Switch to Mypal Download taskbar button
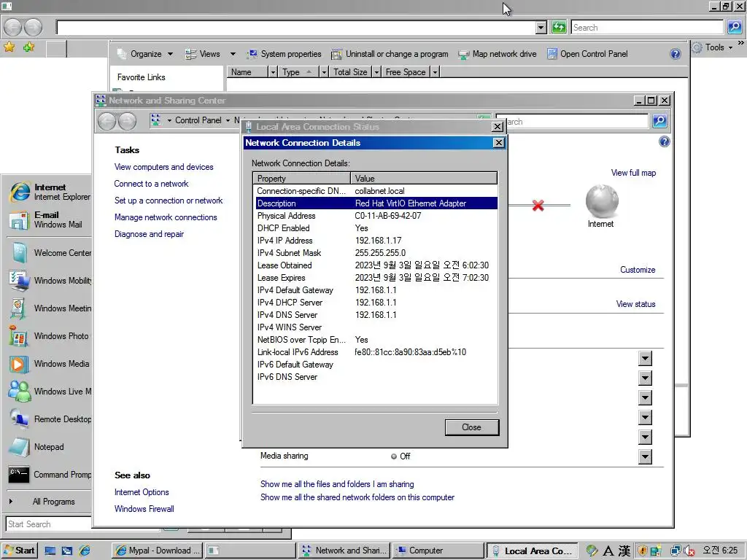The image size is (747, 560). point(158,551)
